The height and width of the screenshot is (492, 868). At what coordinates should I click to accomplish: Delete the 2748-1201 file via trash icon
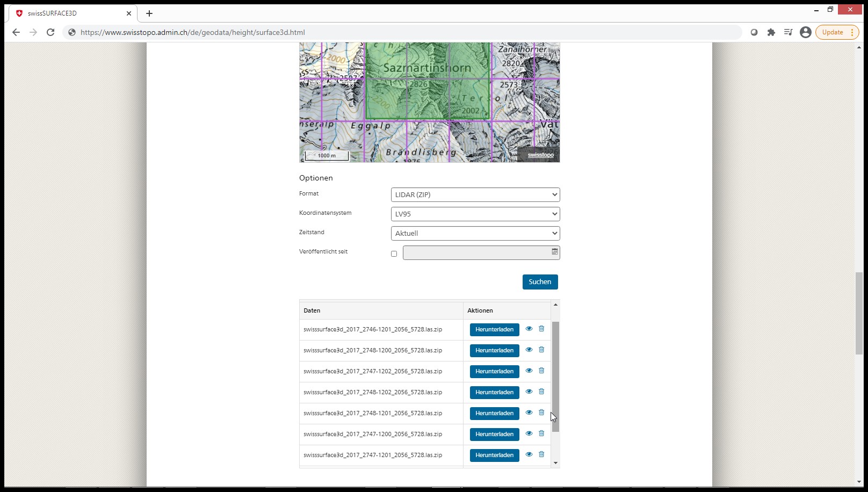point(541,413)
